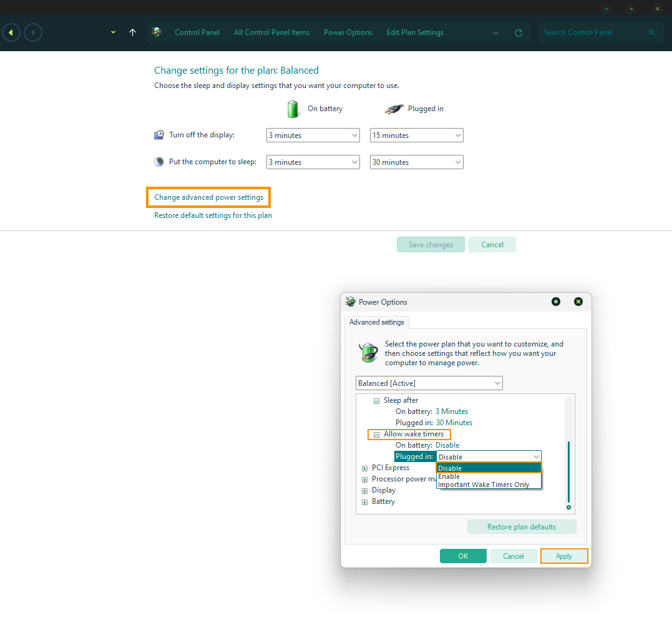Focus the Search Control Panel field

(x=601, y=32)
